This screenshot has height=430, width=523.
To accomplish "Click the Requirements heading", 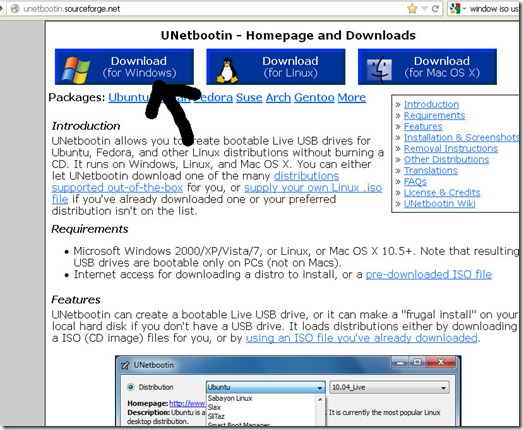I will 89,229.
